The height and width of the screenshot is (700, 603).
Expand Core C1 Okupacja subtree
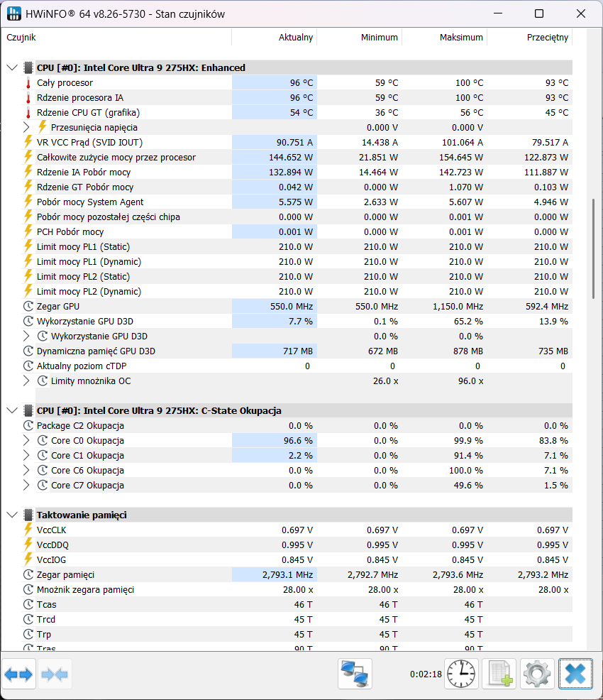click(26, 455)
